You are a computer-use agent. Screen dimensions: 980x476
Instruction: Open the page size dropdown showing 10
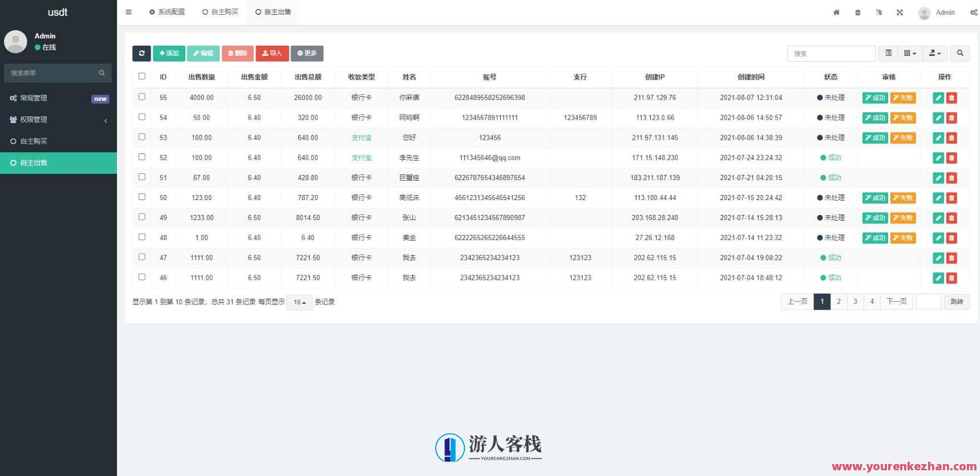299,302
